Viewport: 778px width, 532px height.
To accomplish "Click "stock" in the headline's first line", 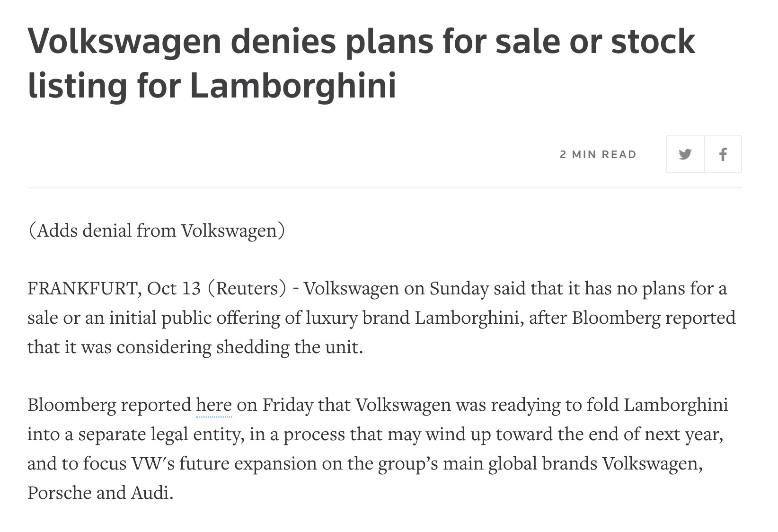I will coord(653,42).
